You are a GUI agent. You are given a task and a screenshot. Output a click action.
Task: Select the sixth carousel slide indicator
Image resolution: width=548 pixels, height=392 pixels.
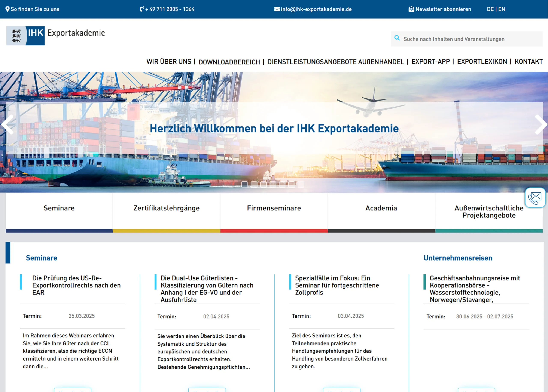click(x=292, y=185)
